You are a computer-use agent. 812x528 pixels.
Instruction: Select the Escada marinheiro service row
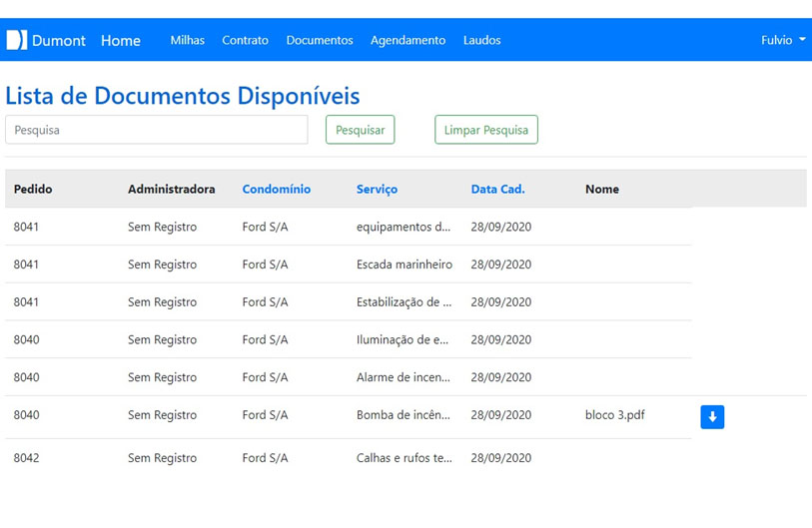click(404, 264)
